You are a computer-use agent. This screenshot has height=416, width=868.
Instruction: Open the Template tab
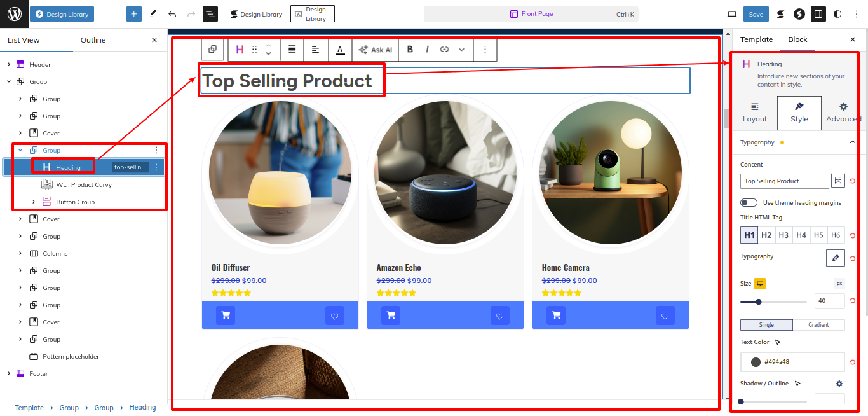coord(756,39)
